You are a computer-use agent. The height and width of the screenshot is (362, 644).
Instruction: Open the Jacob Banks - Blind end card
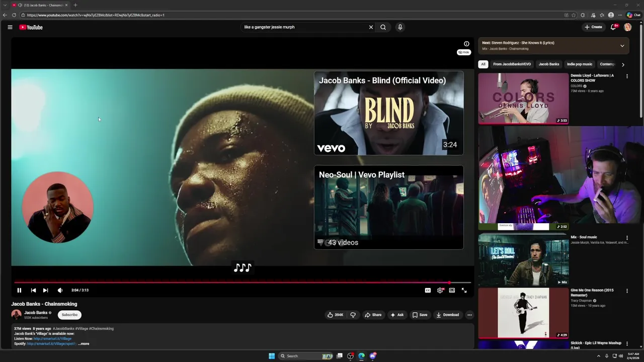[x=389, y=113]
